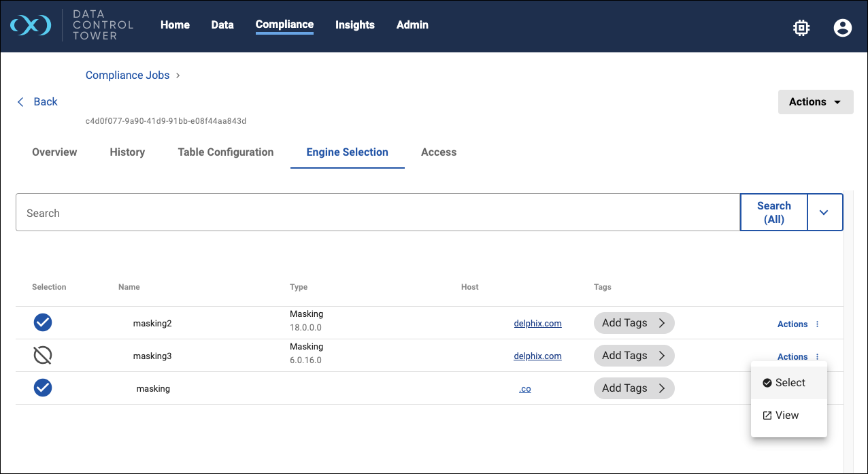Viewport: 868px width, 474px height.
Task: Toggle selection checkmark for the masking engine
Action: (x=43, y=388)
